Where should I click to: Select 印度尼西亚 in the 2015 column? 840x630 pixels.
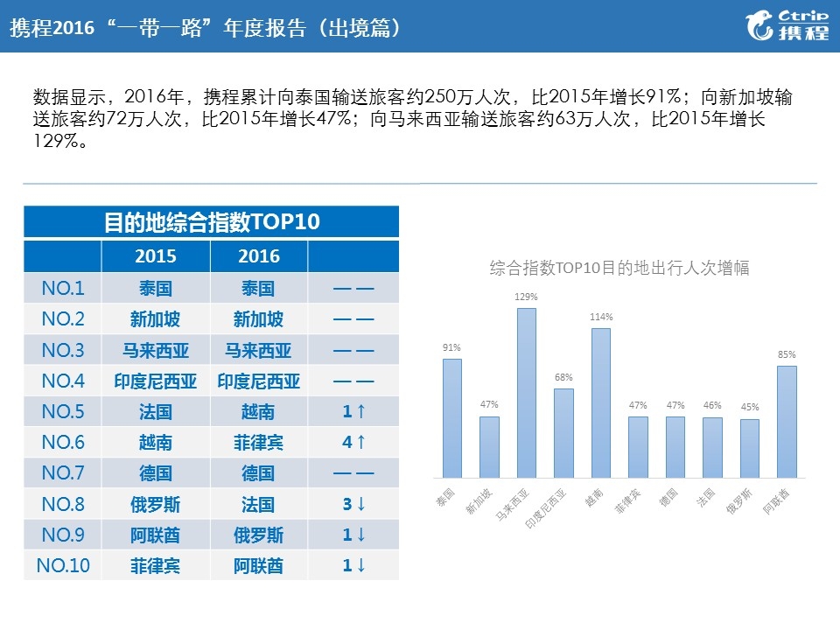pos(156,381)
